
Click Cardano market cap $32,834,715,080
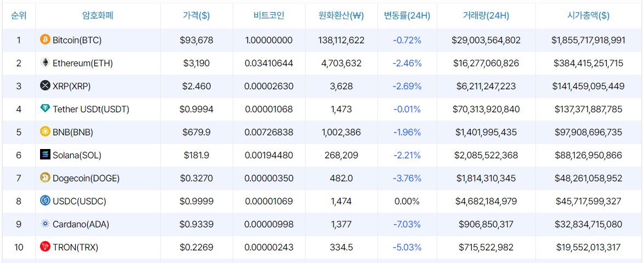tap(588, 224)
